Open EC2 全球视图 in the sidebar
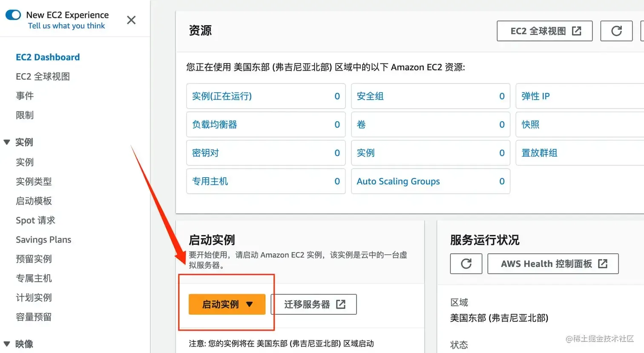This screenshot has width=644, height=353. pyautogui.click(x=43, y=77)
